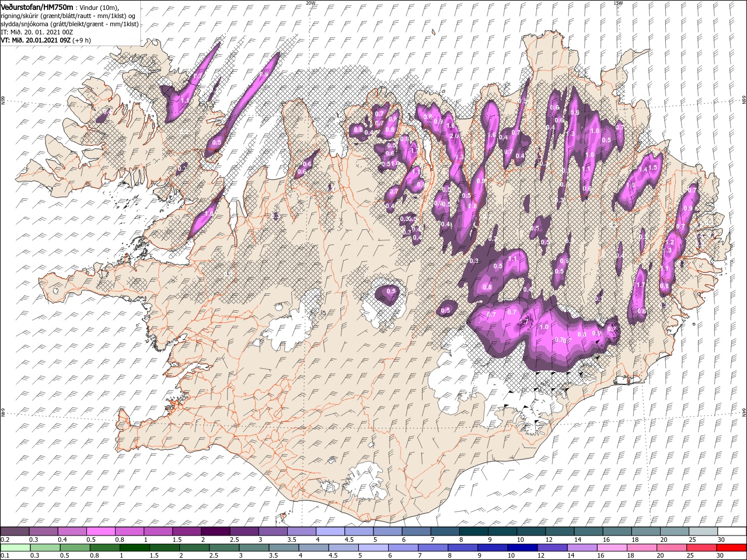
Task: Pick the upper legend swatch starting at 6
Action: click(x=416, y=531)
